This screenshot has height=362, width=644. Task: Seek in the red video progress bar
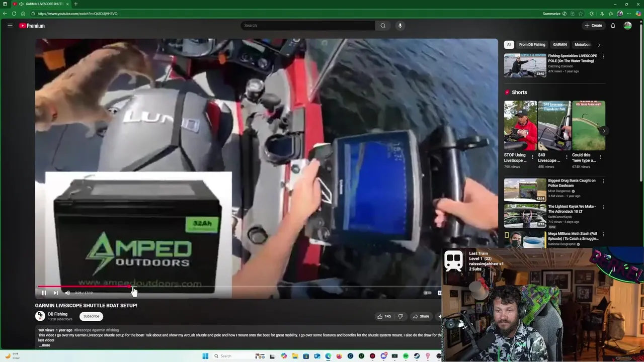pyautogui.click(x=239, y=287)
